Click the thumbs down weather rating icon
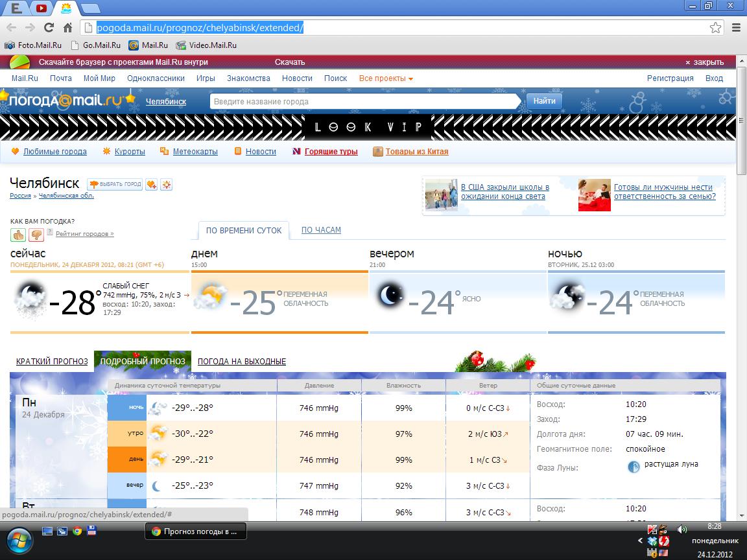The width and height of the screenshot is (747, 560). click(36, 235)
